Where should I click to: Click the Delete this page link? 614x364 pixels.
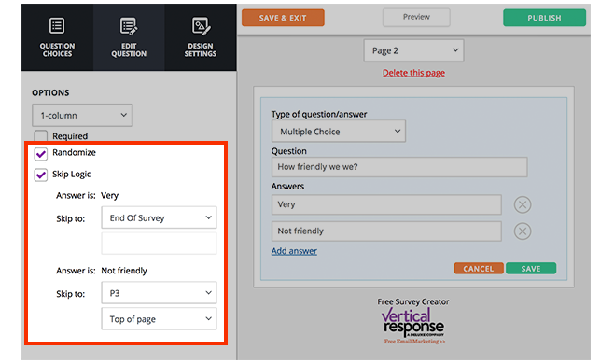413,73
